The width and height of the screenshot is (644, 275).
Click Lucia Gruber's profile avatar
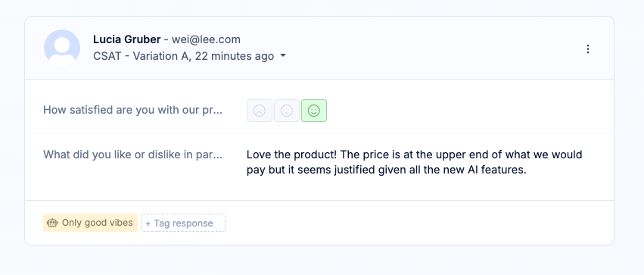click(x=62, y=48)
